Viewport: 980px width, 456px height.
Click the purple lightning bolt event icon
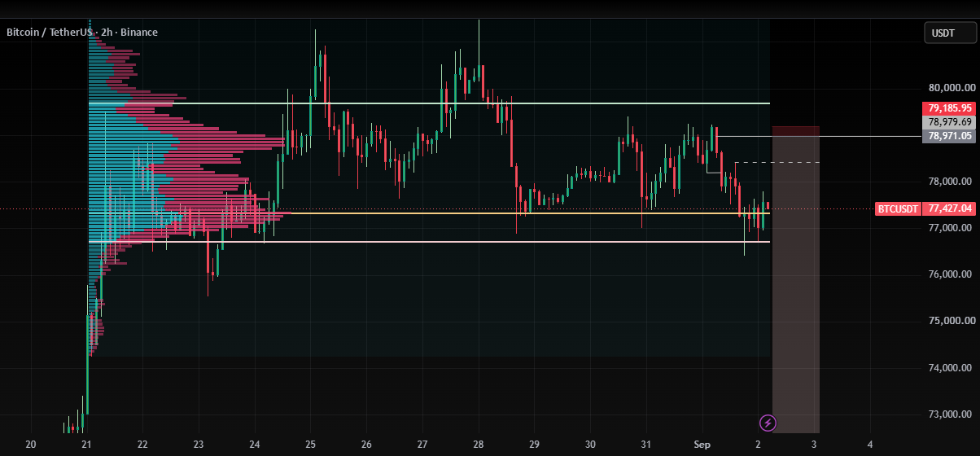[768, 423]
